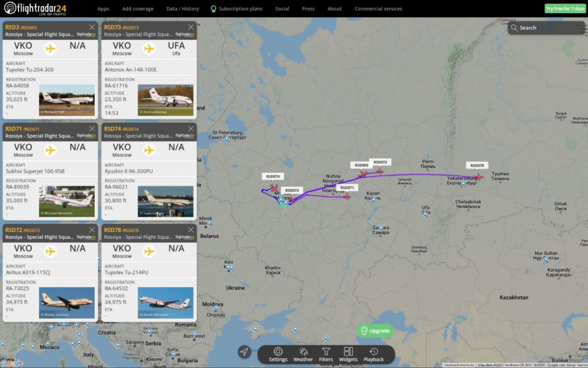Click the location arrow button
Screen dimensions: 588x368
(x=244, y=351)
